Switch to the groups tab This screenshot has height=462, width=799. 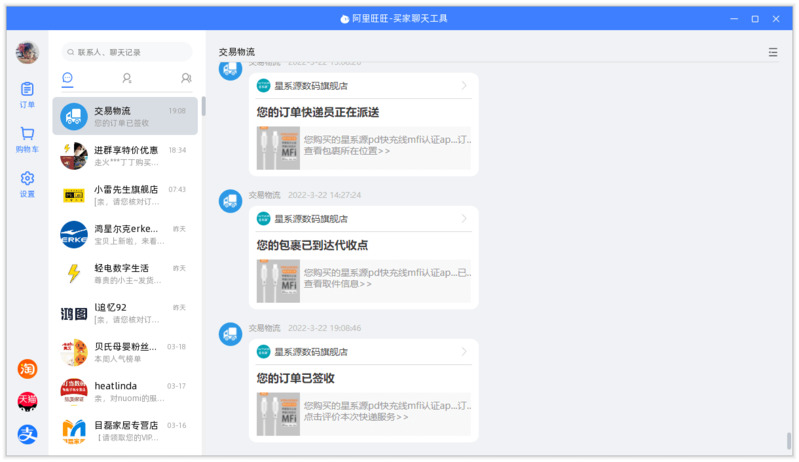pos(186,78)
